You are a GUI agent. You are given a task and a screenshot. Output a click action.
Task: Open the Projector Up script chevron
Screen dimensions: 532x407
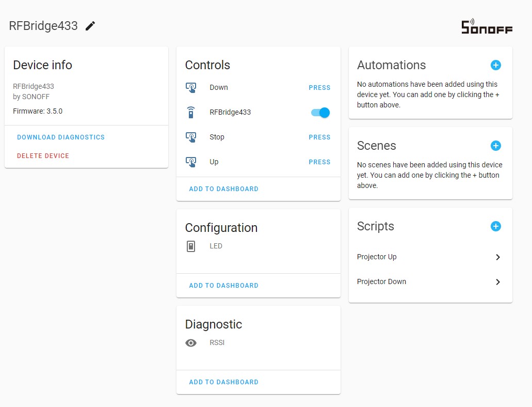[x=498, y=257]
